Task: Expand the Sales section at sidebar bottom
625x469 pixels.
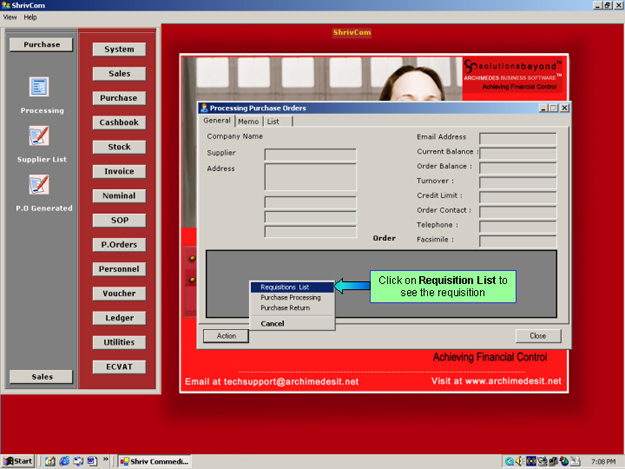Action: tap(41, 377)
